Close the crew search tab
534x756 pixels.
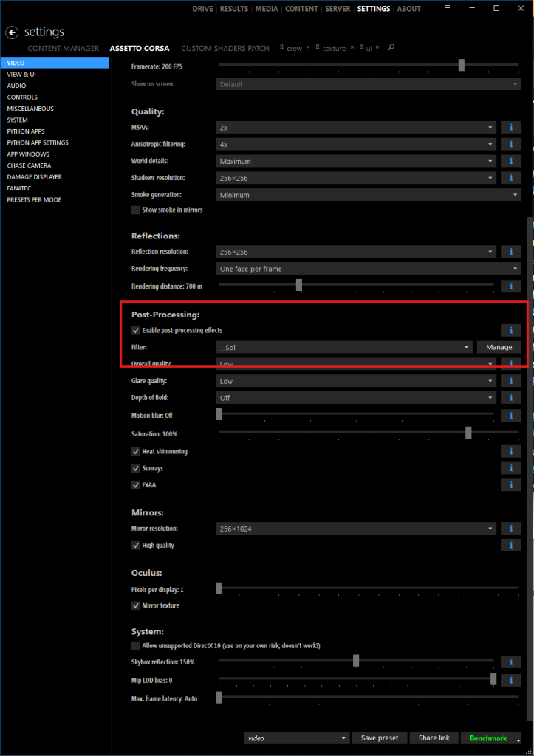point(308,48)
